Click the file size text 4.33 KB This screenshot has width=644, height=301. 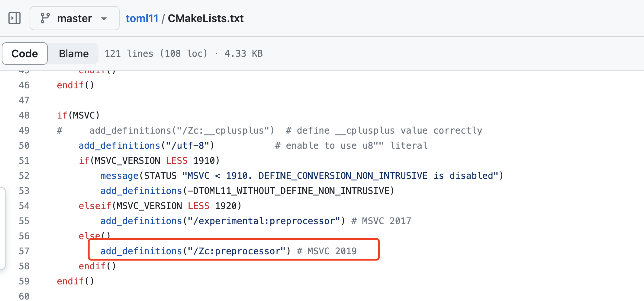(243, 53)
